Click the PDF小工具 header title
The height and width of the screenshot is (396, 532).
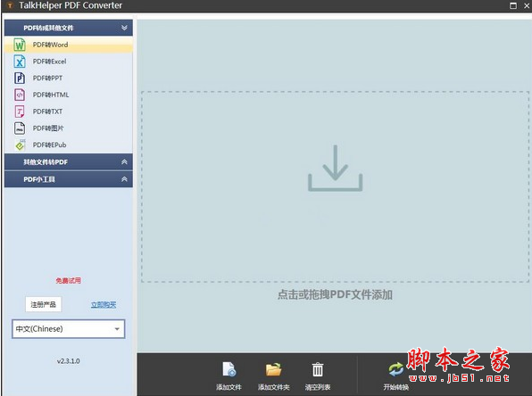click(39, 179)
